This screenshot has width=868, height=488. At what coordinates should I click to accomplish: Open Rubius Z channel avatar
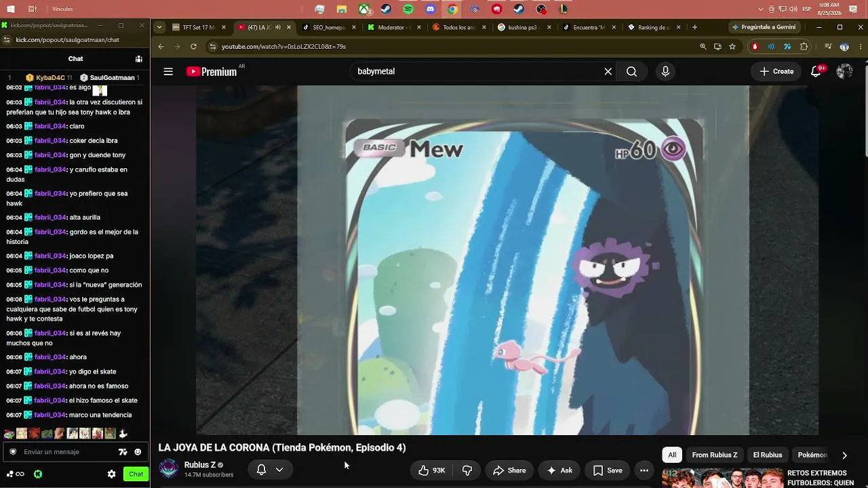click(169, 469)
